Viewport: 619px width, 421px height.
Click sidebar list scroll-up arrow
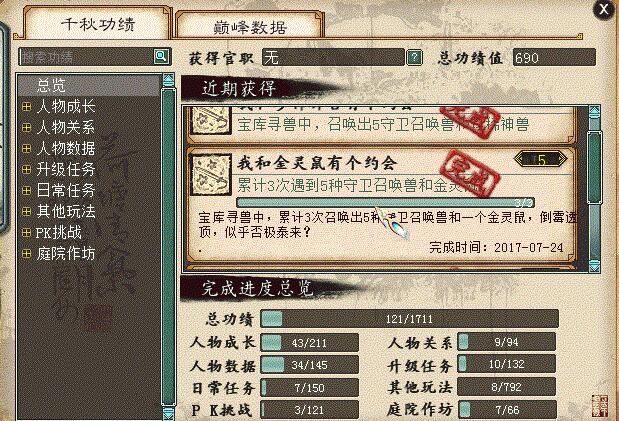pos(169,81)
